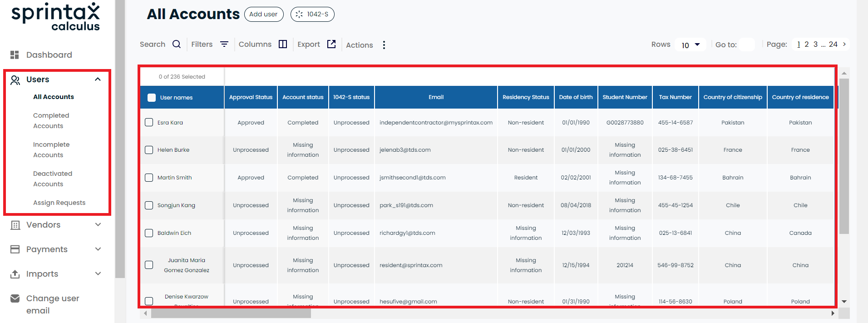868x323 pixels.
Task: Click the 1042-S button label
Action: tap(318, 14)
